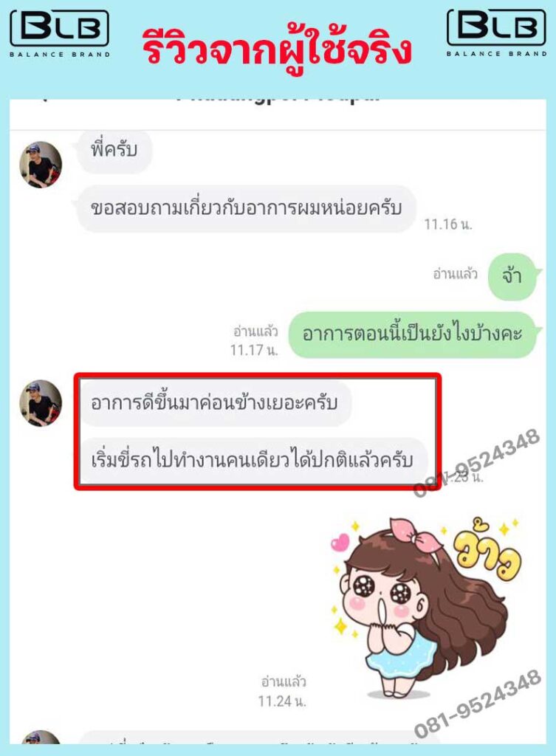Tap the 081-9524348 watermark near the bottom right
The image size is (556, 756).
coord(478,704)
